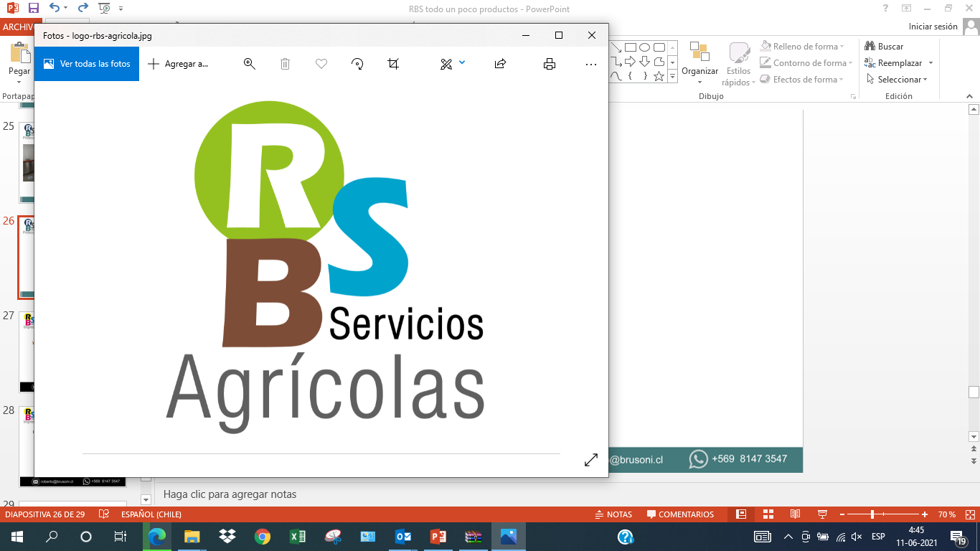Viewport: 980px width, 551px height.
Task: Print the photo from Fotos toolbar
Action: pos(550,64)
